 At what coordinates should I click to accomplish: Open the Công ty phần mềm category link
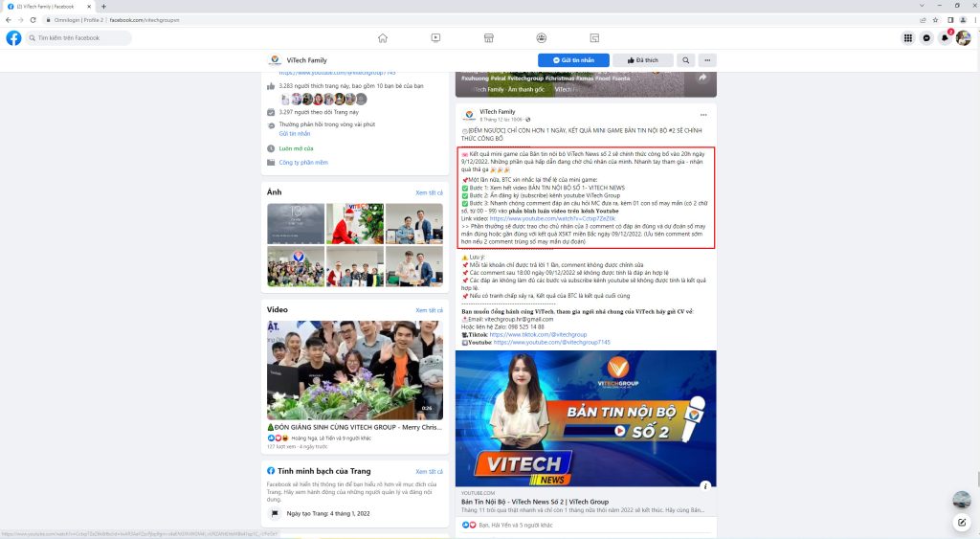303,162
